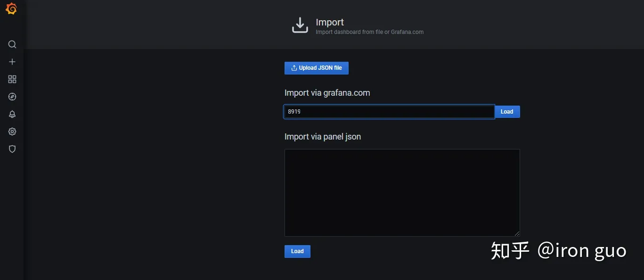Screen dimensions: 644x280
Task: Focus the panel json text area
Action: click(x=402, y=193)
